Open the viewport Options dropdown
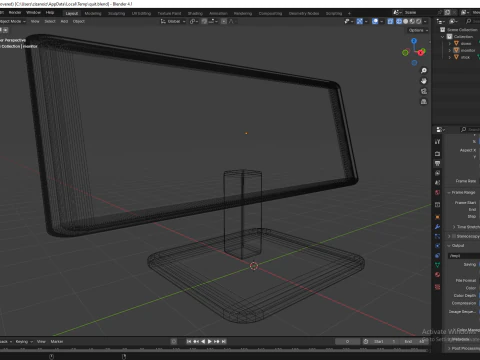Screen dimensions: 480x360 [418, 30]
